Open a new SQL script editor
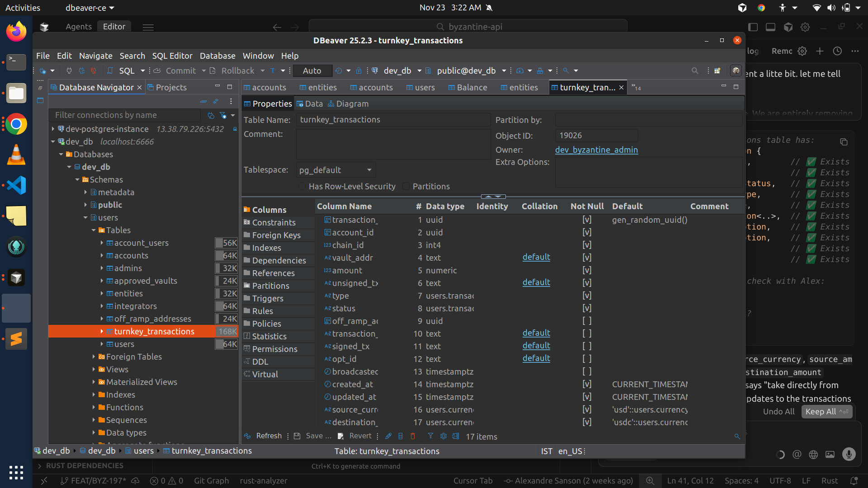Image resolution: width=868 pixels, height=488 pixels. 122,70
